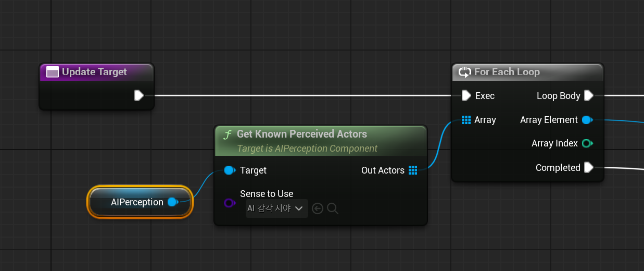Click the For Each Loop Exec input pin
This screenshot has width=644, height=271.
click(466, 95)
